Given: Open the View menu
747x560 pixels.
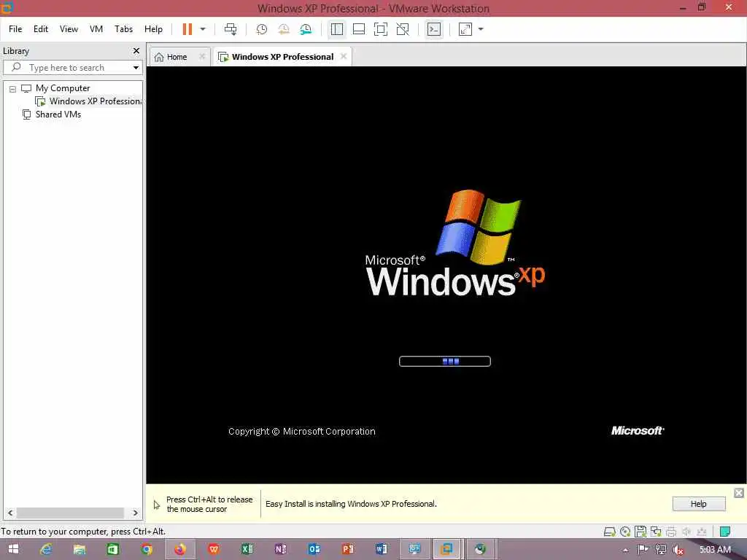Looking at the screenshot, I should [69, 29].
